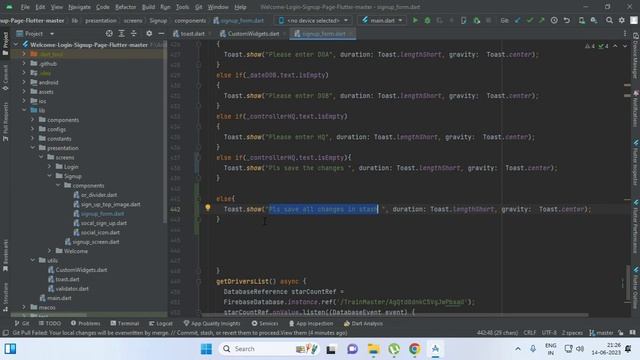Toggle the Terminal tool window
The image size is (640, 360).
124,323
